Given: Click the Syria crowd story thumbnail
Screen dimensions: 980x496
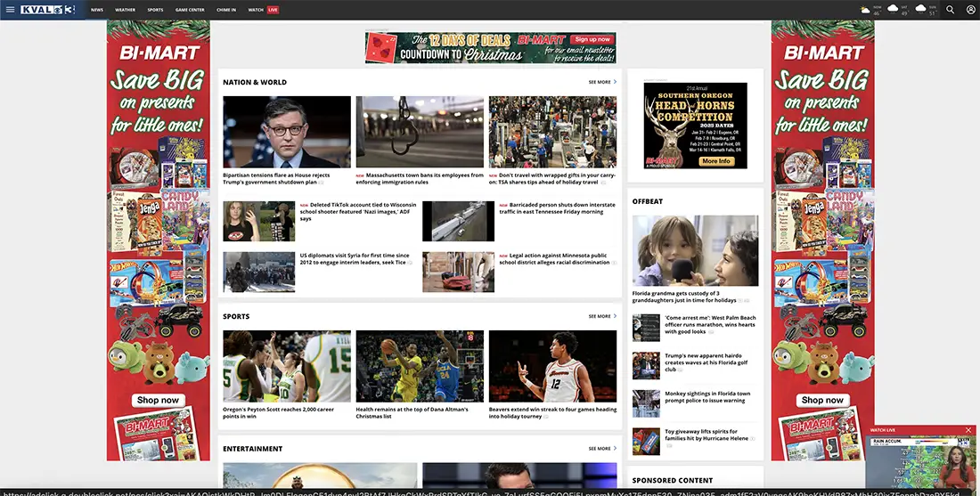Looking at the screenshot, I should (258, 272).
